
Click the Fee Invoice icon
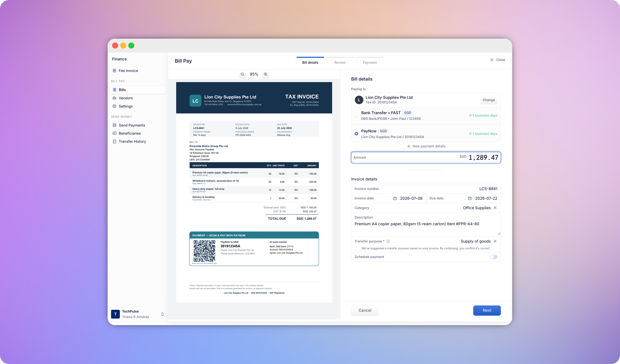point(114,71)
